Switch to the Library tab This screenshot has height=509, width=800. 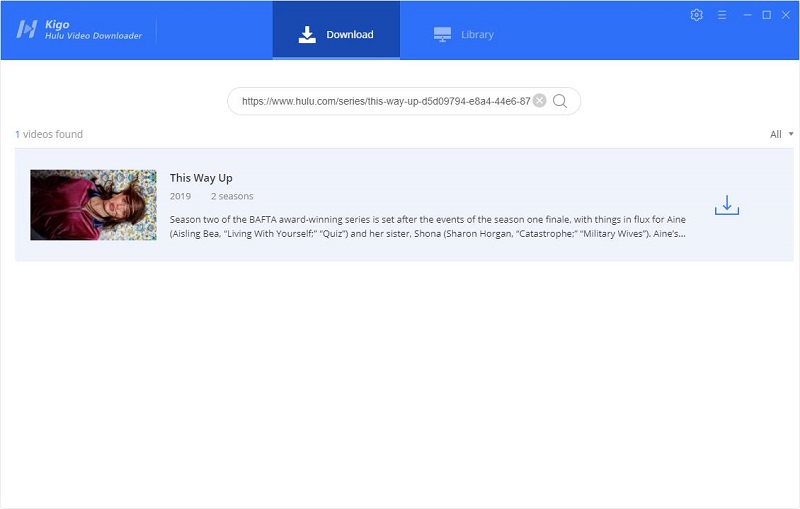[464, 34]
